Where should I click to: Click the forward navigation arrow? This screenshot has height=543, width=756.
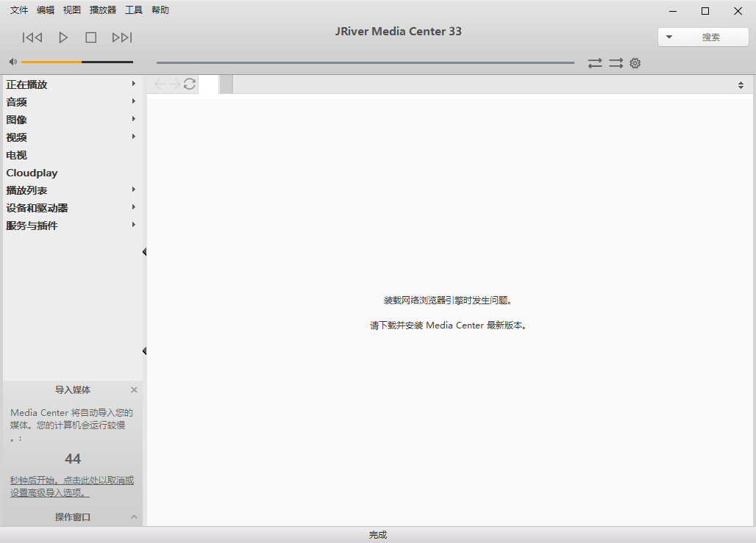click(x=174, y=84)
